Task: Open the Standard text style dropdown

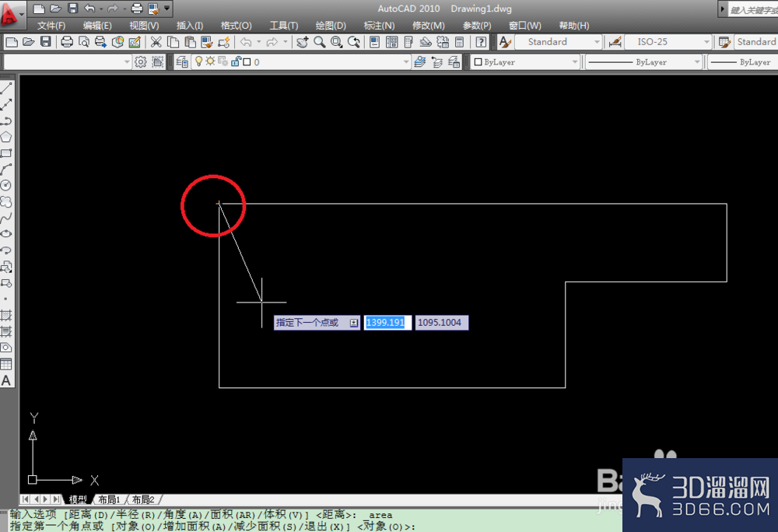Action: pyautogui.click(x=597, y=42)
